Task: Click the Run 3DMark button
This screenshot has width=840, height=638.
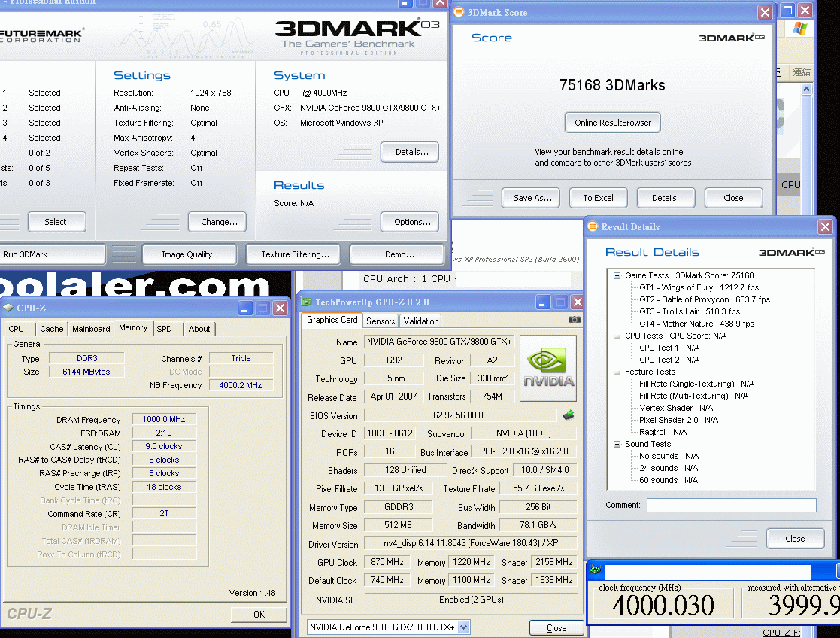Action: point(53,254)
